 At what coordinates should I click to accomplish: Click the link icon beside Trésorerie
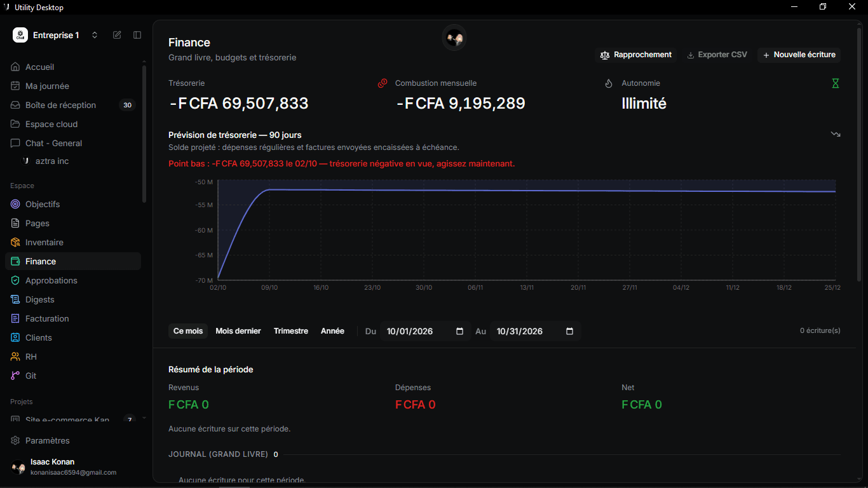pos(383,83)
